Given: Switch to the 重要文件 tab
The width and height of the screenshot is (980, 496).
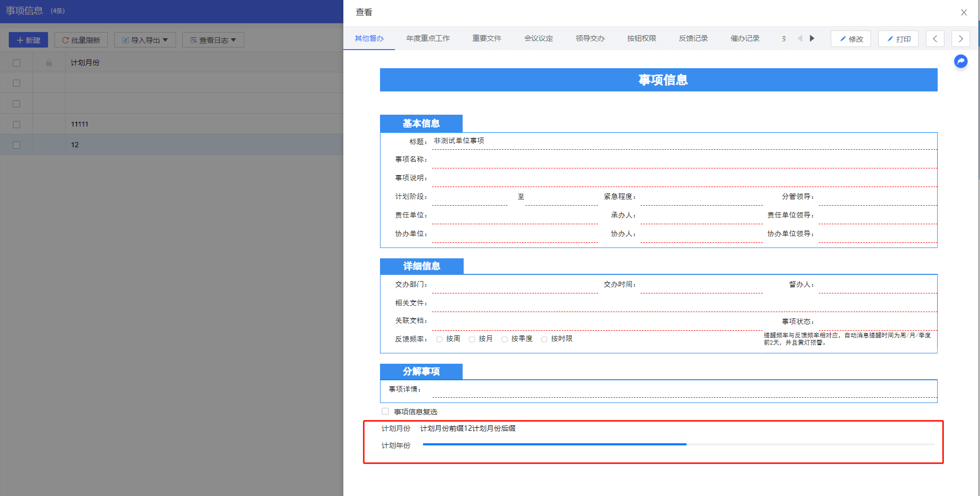Looking at the screenshot, I should click(487, 38).
